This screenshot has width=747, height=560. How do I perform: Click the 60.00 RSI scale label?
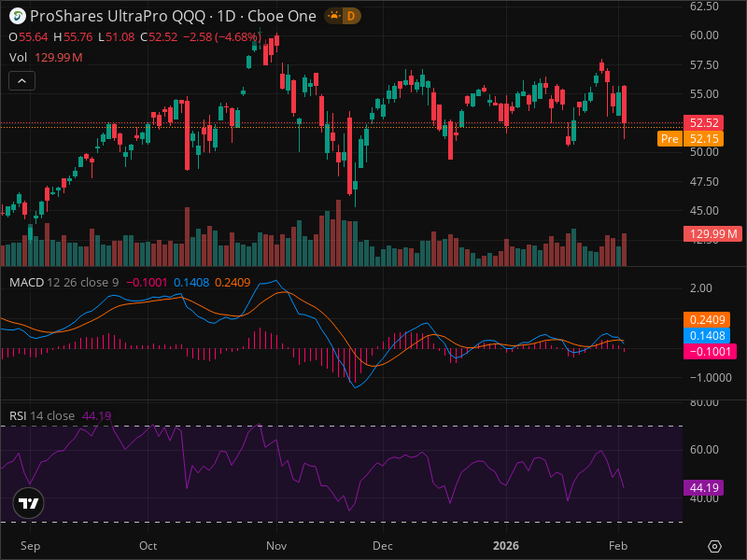tap(704, 450)
